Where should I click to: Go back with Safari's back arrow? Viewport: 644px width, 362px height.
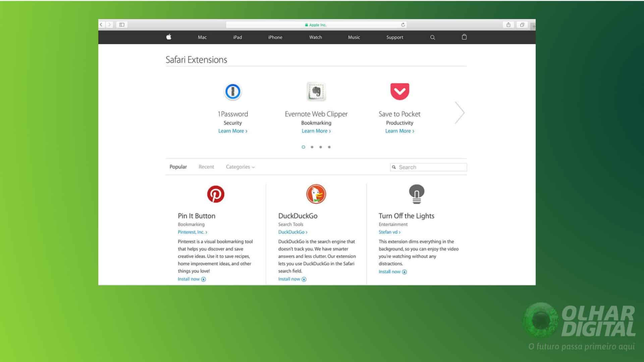(101, 24)
